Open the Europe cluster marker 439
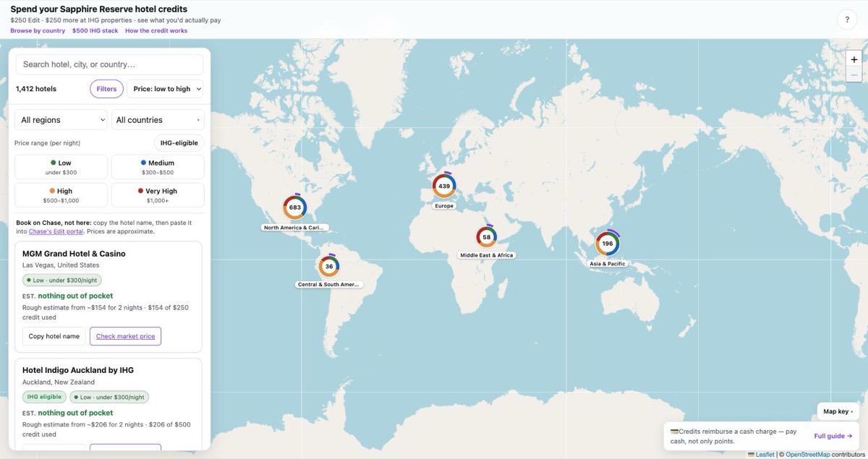 [444, 186]
